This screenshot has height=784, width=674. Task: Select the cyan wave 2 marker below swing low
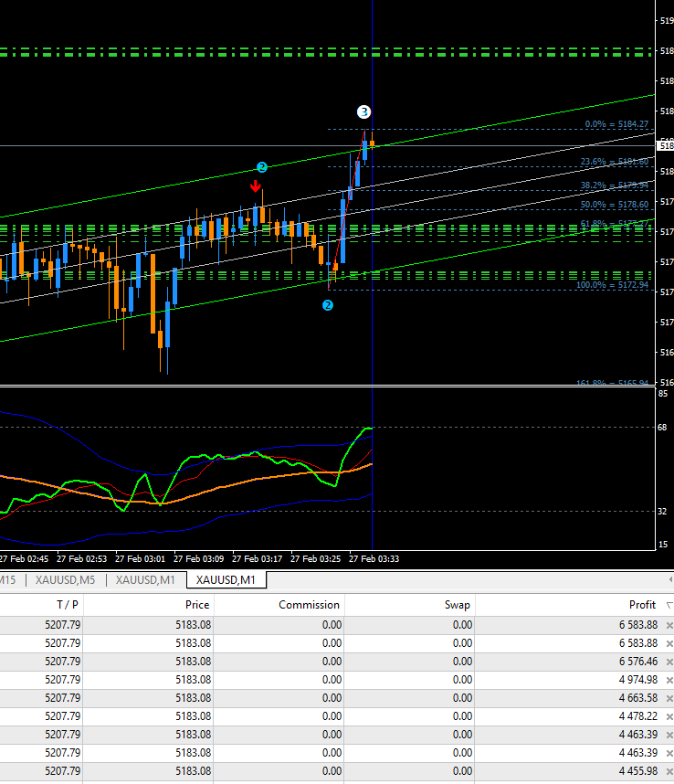[327, 305]
